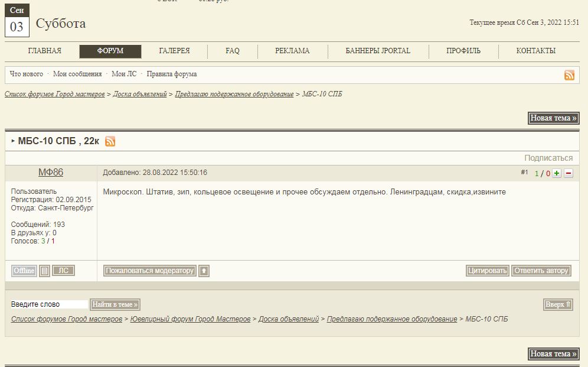This screenshot has width=588, height=367.
Task: Go to the ГАЛЕРЕЯ menu item
Action: tap(174, 51)
